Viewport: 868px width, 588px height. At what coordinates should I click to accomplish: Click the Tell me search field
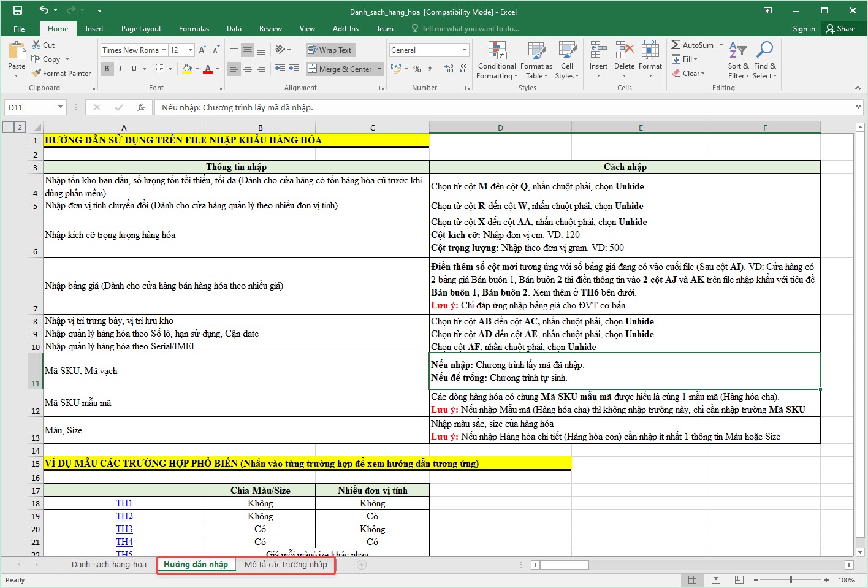tap(470, 29)
